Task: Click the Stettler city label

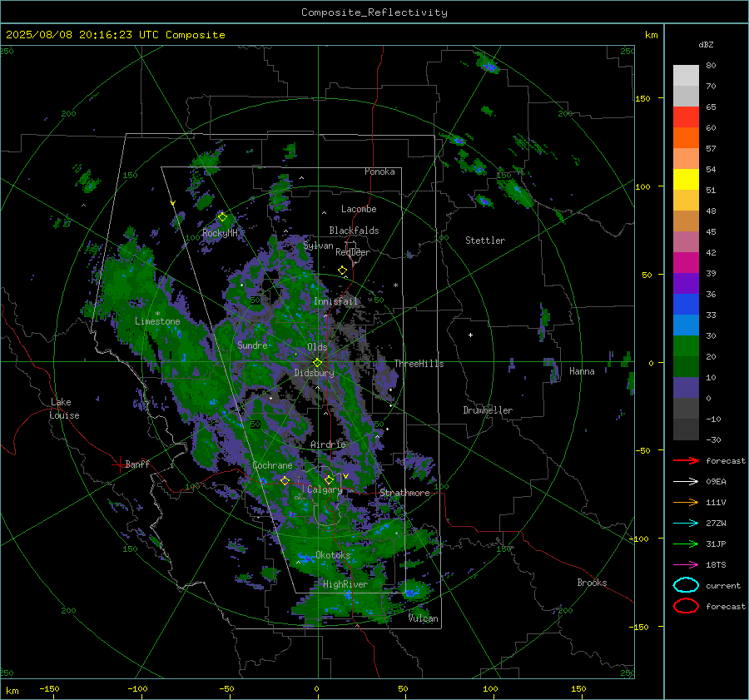Action: (x=485, y=241)
